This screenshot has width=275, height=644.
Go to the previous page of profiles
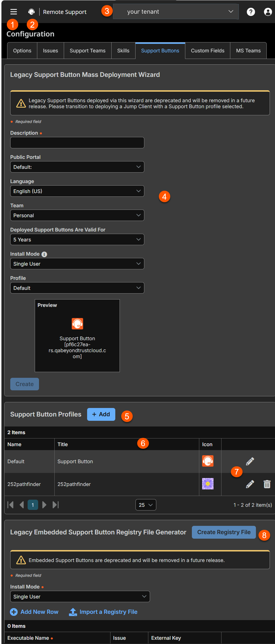tap(22, 505)
